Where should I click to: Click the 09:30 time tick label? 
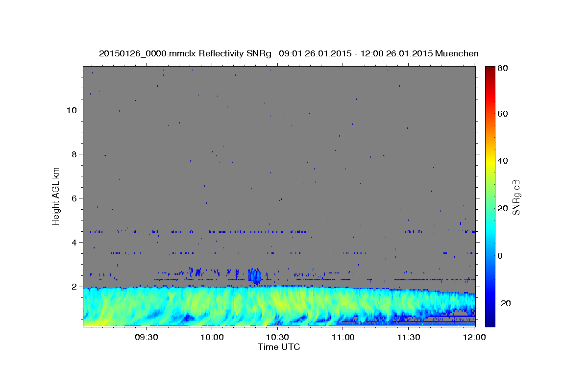[x=146, y=337]
